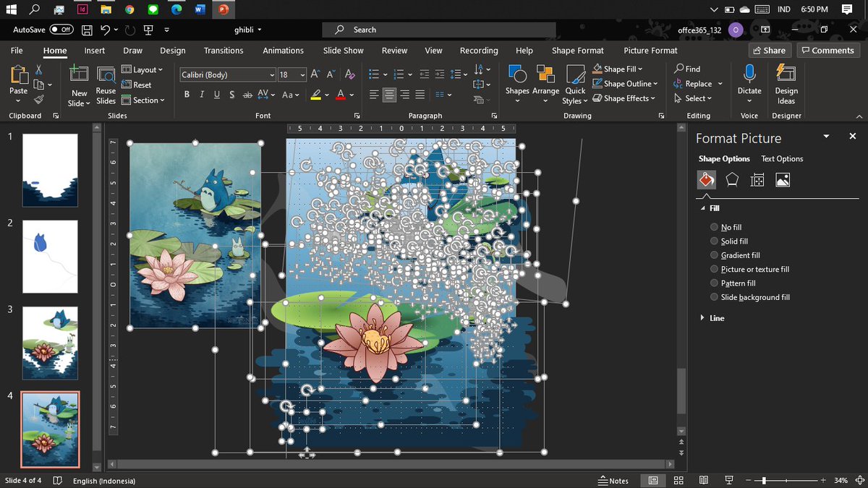
Task: Click the Reuse Slides icon
Action: point(106,74)
